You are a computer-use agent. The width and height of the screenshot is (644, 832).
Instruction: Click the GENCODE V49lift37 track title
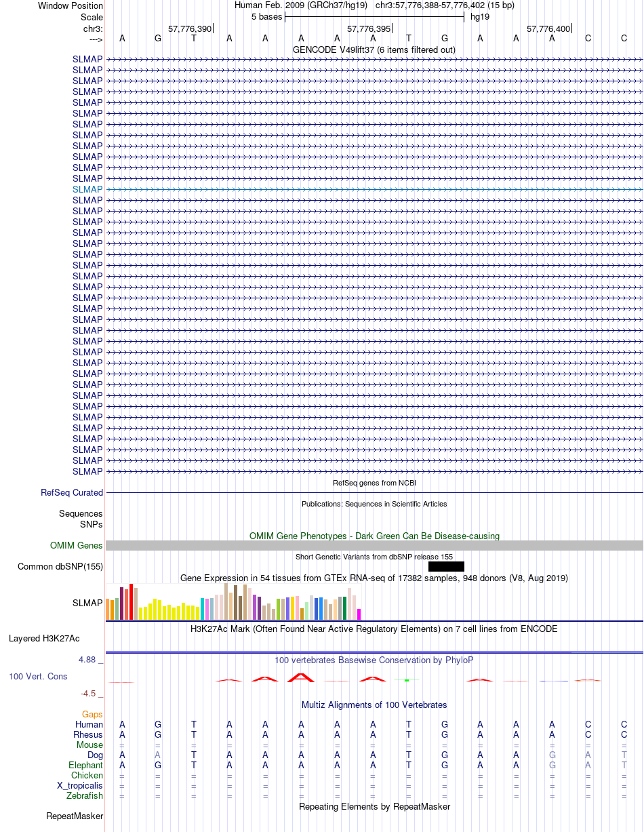click(x=374, y=49)
